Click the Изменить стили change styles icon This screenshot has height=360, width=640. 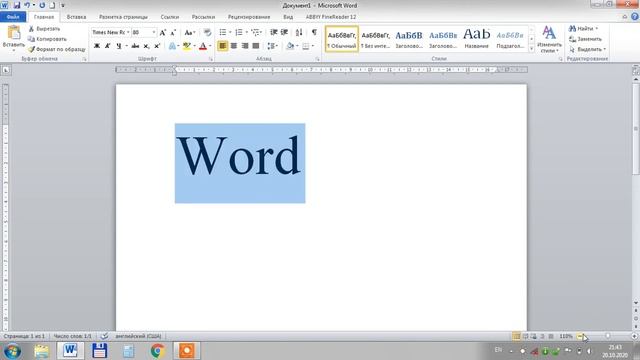(549, 33)
